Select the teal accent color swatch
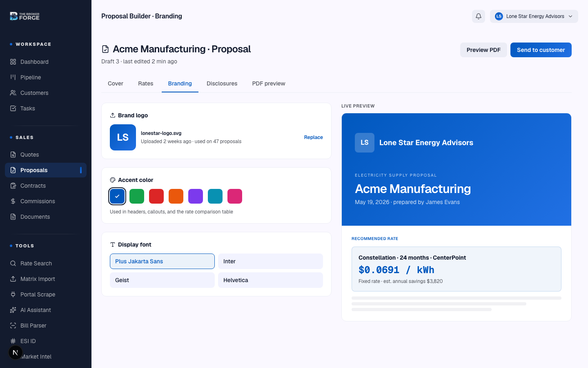The height and width of the screenshot is (368, 588). coord(215,196)
